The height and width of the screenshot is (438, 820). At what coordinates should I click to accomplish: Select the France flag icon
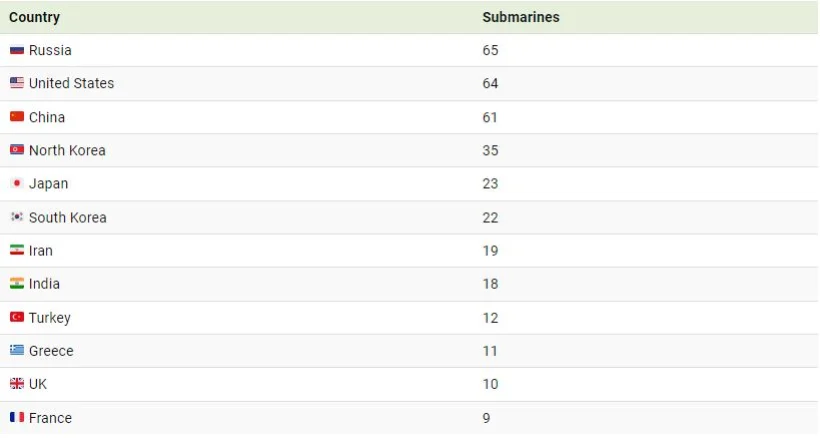[17, 418]
